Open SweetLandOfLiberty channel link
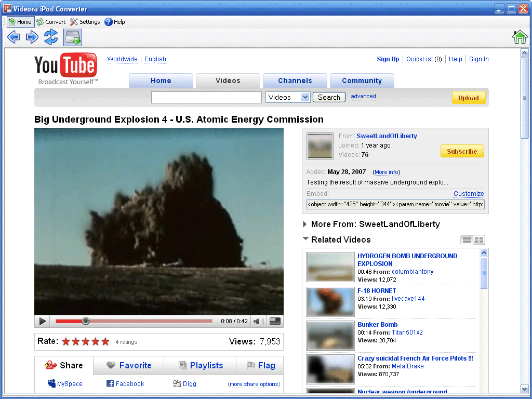The height and width of the screenshot is (399, 532). (387, 136)
